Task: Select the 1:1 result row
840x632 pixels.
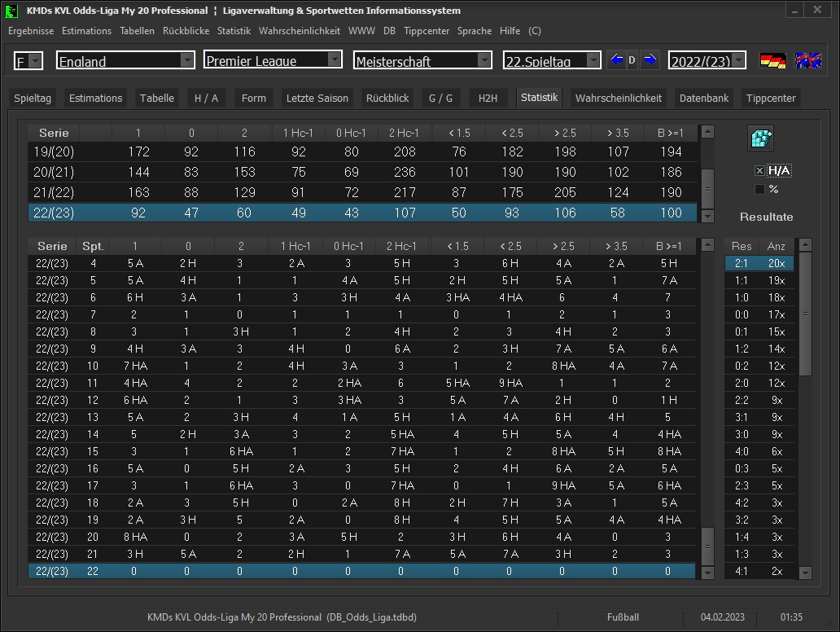Action: point(759,280)
